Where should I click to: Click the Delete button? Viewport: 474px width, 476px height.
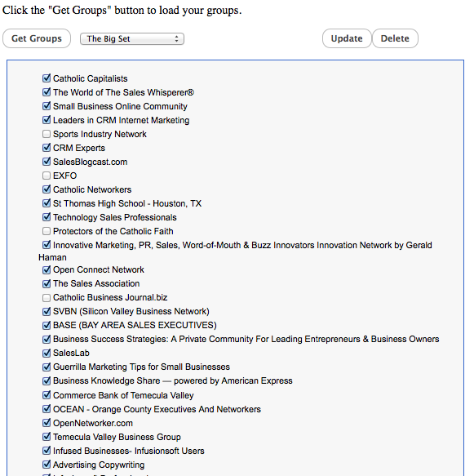tap(395, 38)
